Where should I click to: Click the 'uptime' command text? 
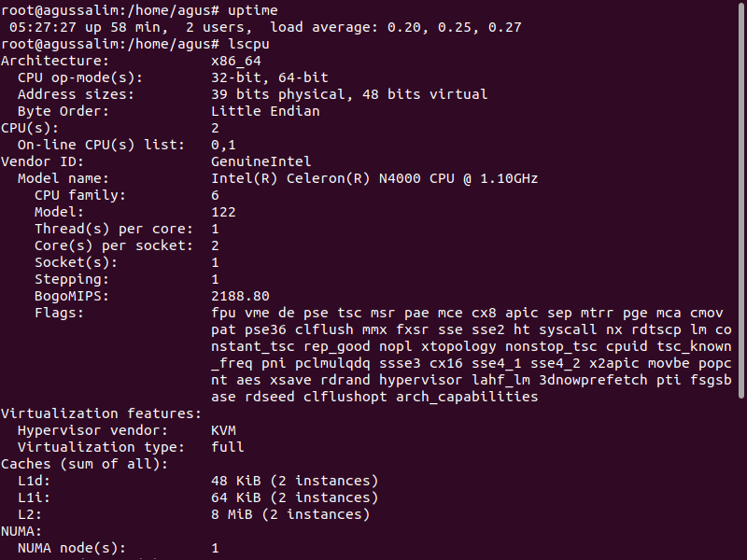tap(252, 10)
